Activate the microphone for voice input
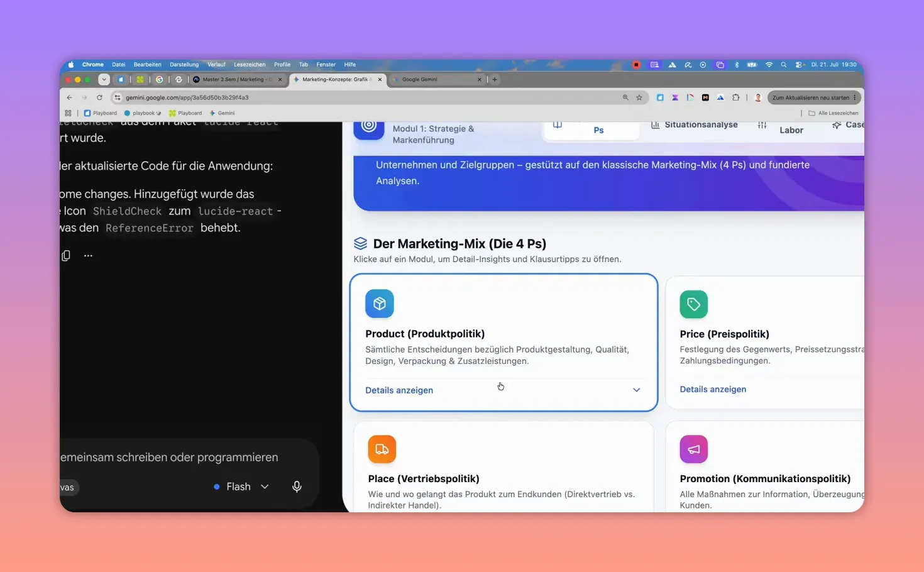This screenshot has width=924, height=572. [297, 487]
